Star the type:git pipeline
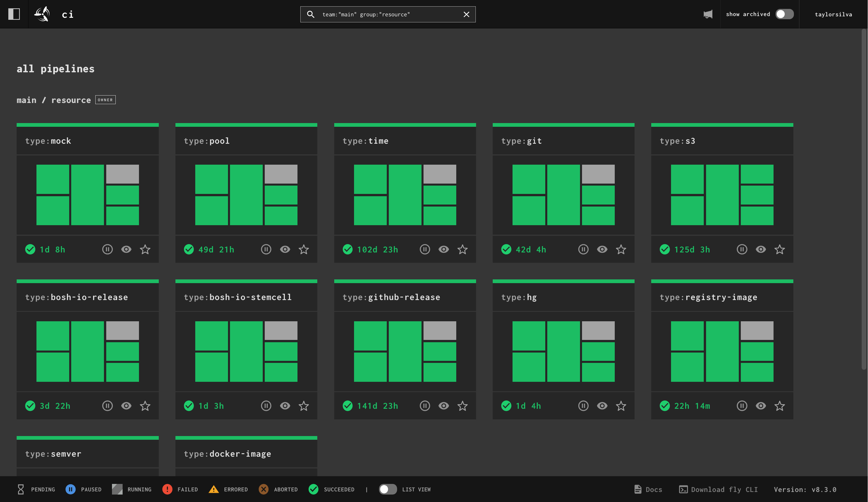 pyautogui.click(x=621, y=249)
